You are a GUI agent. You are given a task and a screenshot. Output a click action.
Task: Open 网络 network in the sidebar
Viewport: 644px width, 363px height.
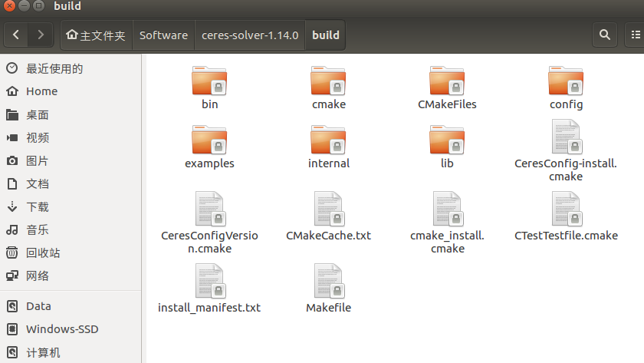click(x=71, y=276)
